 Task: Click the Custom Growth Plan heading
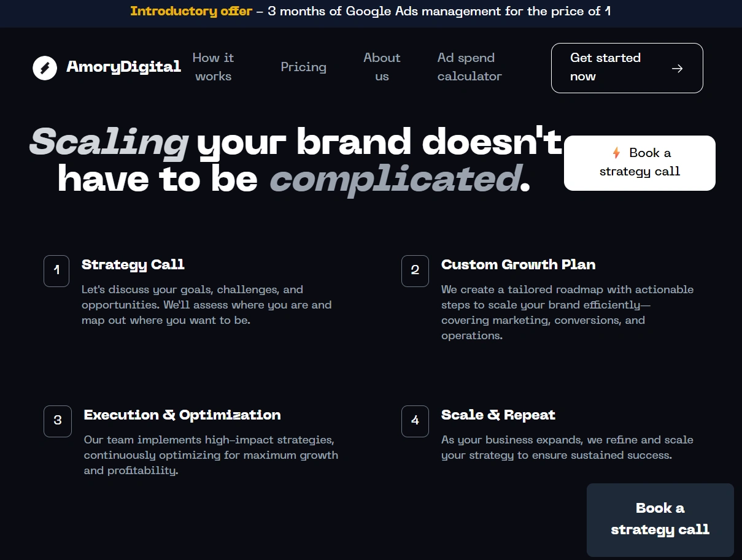click(518, 264)
